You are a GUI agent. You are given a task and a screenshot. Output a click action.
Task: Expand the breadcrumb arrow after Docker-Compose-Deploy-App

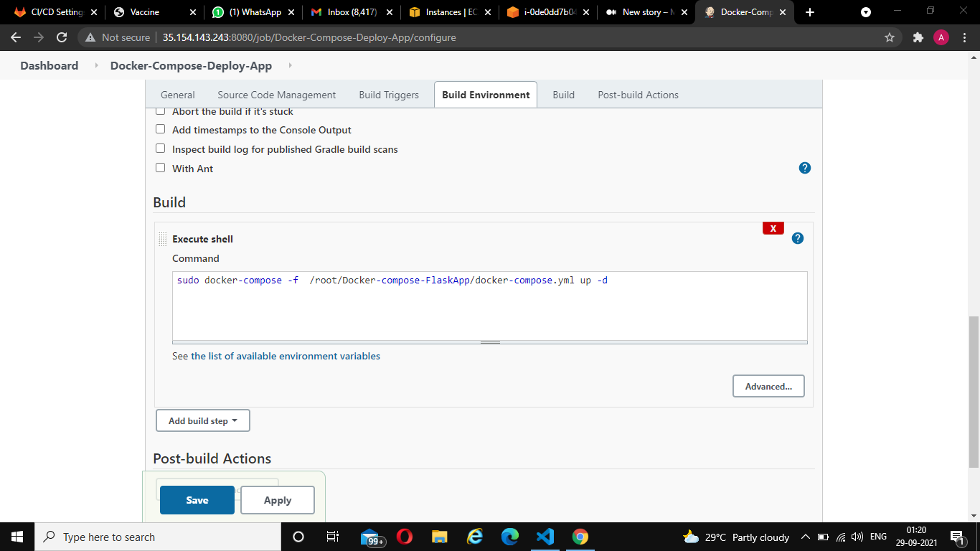(x=290, y=65)
